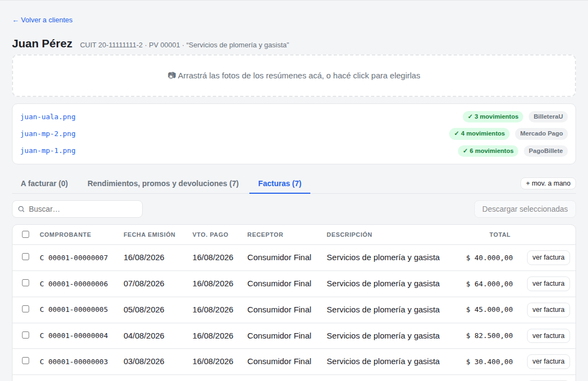The height and width of the screenshot is (381, 588).
Task: Select the Facturas (7) tab
Action: tap(280, 183)
